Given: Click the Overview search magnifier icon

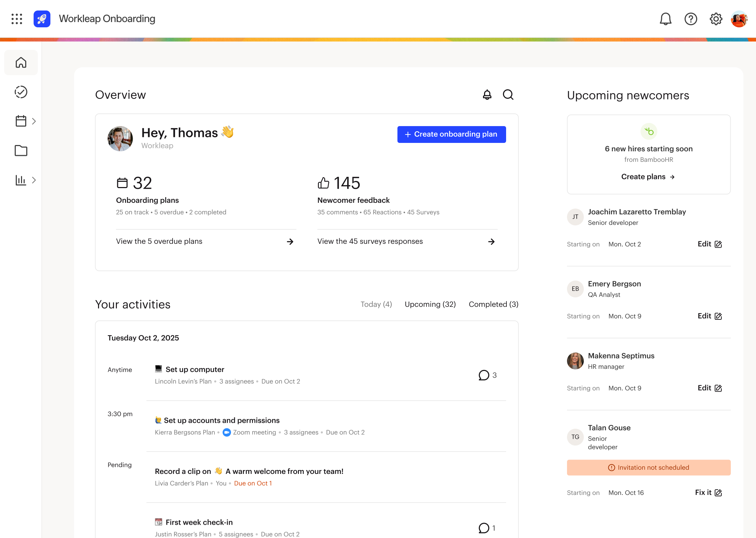Looking at the screenshot, I should (x=508, y=95).
